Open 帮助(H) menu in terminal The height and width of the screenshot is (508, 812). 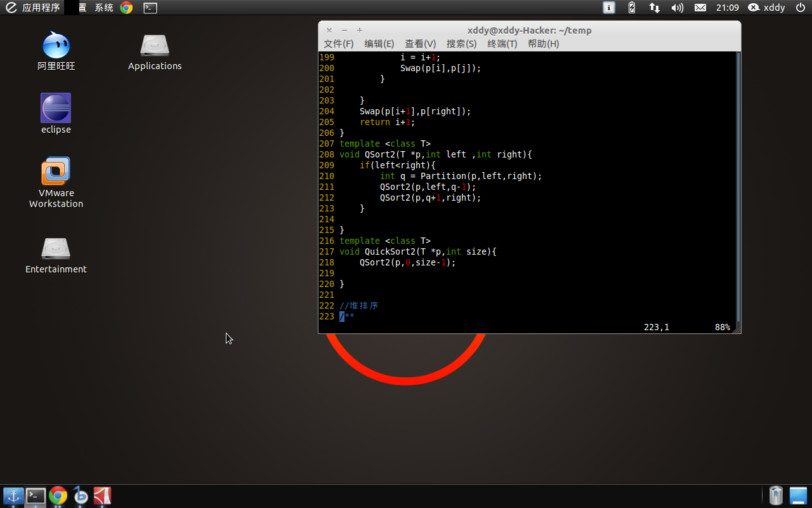(544, 44)
